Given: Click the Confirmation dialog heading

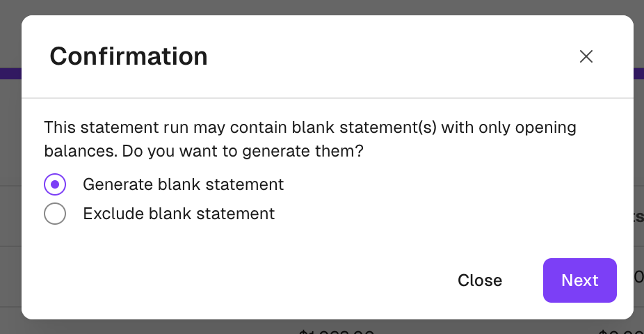Looking at the screenshot, I should click(x=129, y=56).
